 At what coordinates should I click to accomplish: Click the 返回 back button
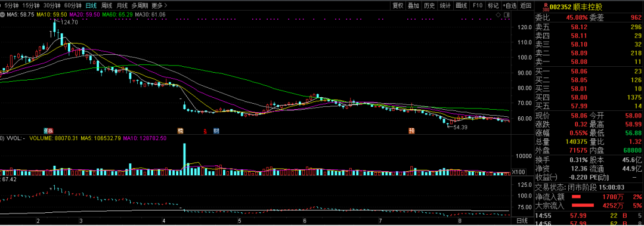click(525, 5)
